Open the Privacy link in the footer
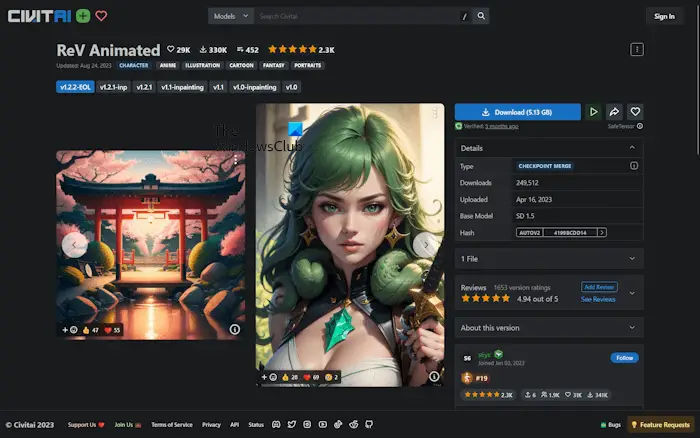The height and width of the screenshot is (438, 700). [x=211, y=425]
